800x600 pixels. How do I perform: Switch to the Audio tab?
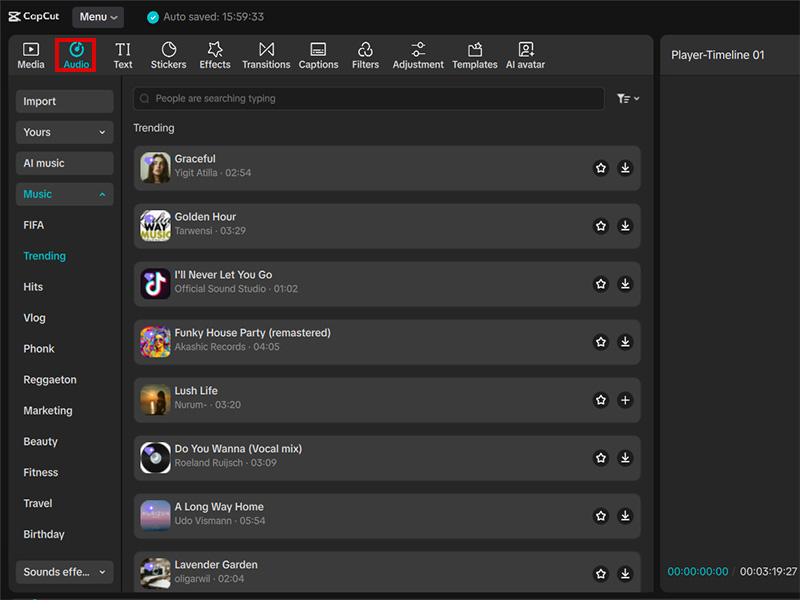(76, 55)
